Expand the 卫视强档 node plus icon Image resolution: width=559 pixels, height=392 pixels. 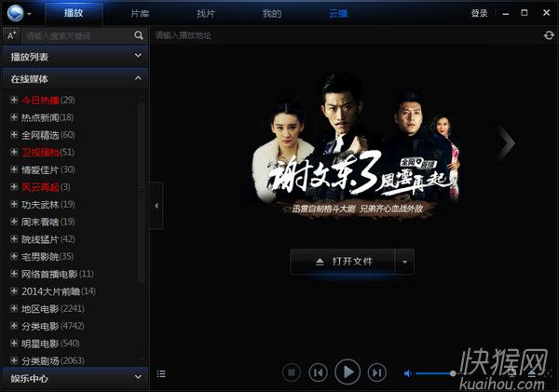pyautogui.click(x=14, y=152)
